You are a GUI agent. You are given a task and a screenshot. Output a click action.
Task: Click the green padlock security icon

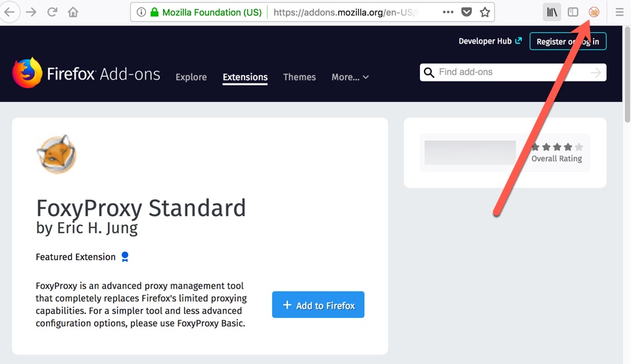click(154, 12)
